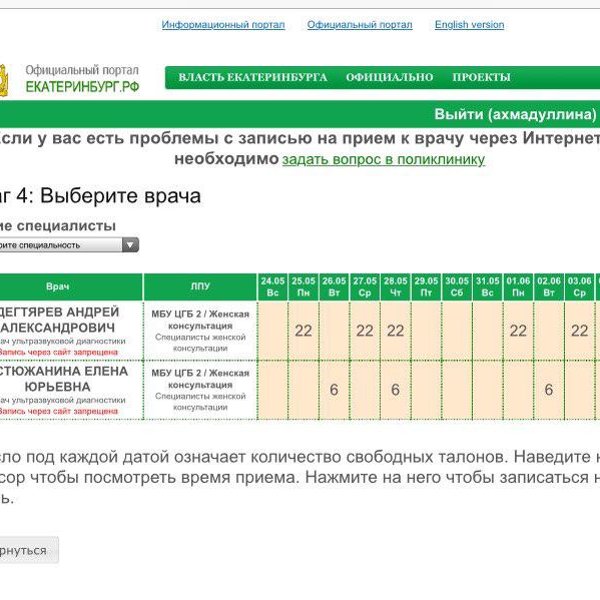Image resolution: width=600 pixels, height=600 pixels.
Task: Click the city coat of arms icon
Action: coord(3,80)
